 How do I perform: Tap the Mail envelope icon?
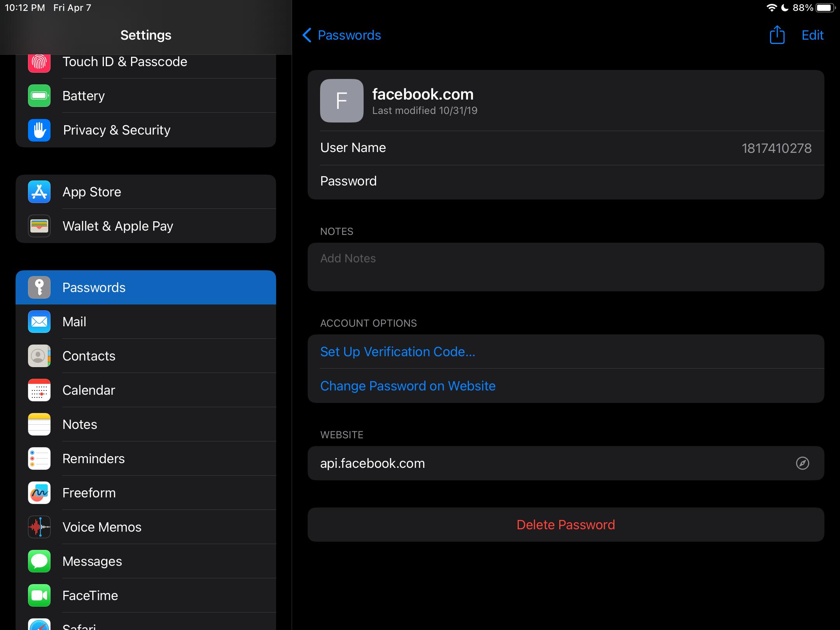click(39, 322)
